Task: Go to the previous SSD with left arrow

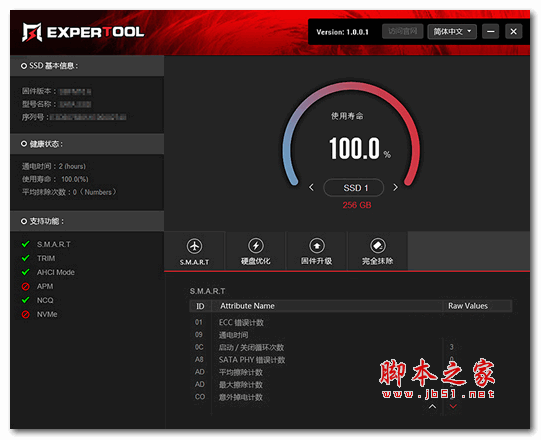Action: (311, 187)
